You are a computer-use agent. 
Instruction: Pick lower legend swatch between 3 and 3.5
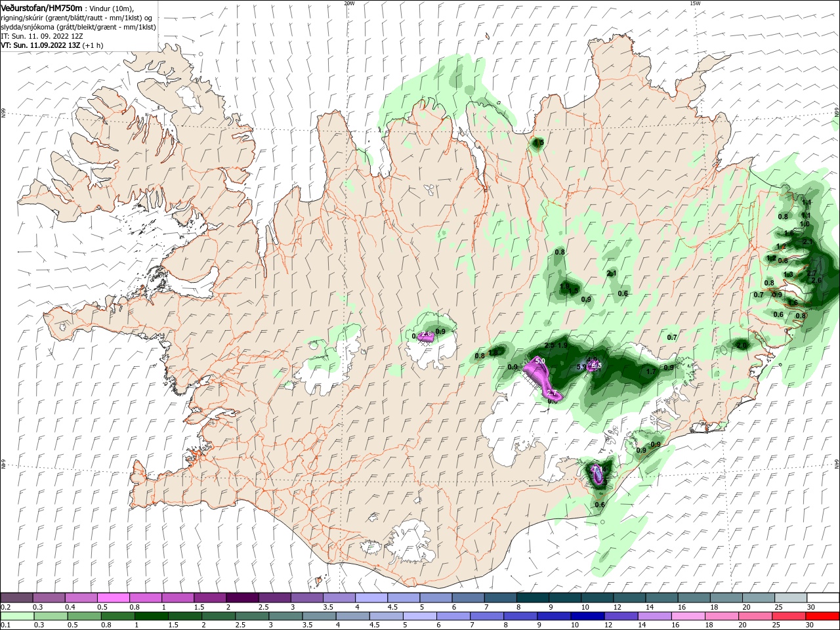[x=285, y=616]
